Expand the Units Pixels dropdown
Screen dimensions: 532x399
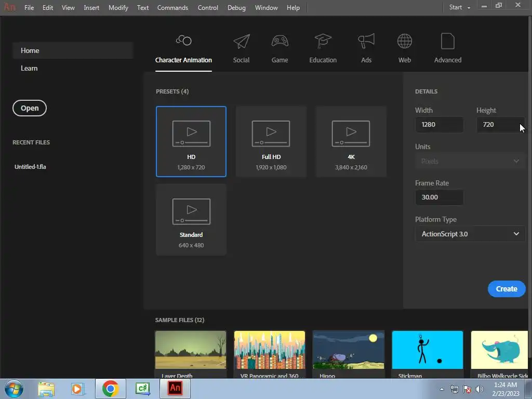click(x=470, y=161)
